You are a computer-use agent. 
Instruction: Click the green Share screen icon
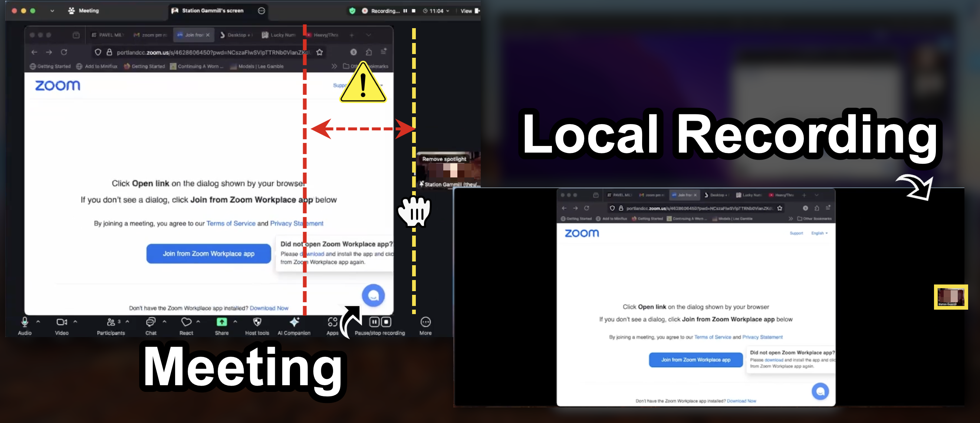point(221,322)
